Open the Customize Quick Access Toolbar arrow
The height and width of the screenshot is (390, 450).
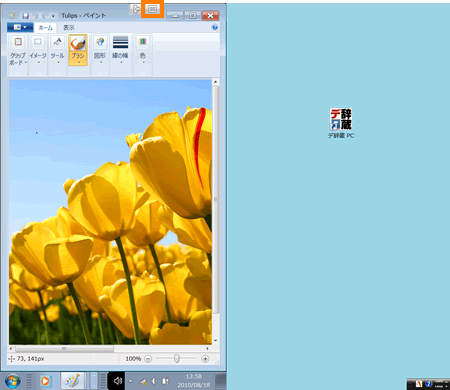coord(53,16)
